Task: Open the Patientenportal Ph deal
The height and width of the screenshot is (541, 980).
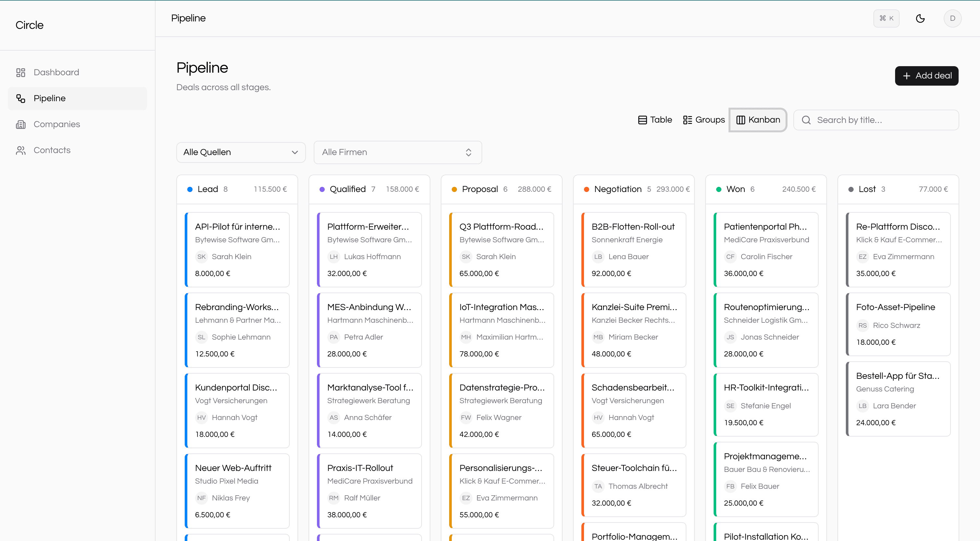Action: click(x=766, y=249)
